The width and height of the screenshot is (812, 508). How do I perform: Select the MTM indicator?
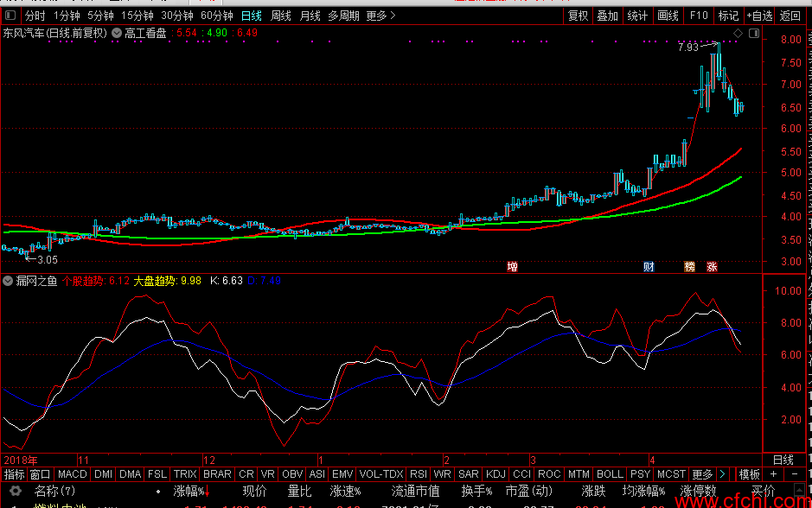tap(579, 473)
